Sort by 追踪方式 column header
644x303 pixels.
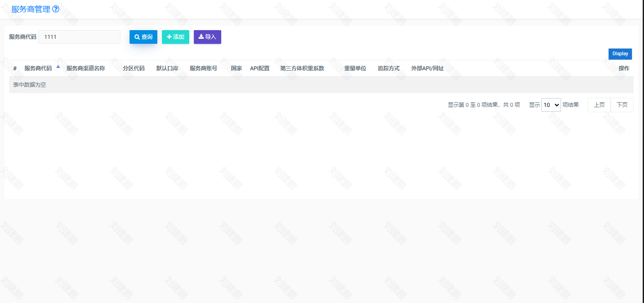tap(389, 68)
